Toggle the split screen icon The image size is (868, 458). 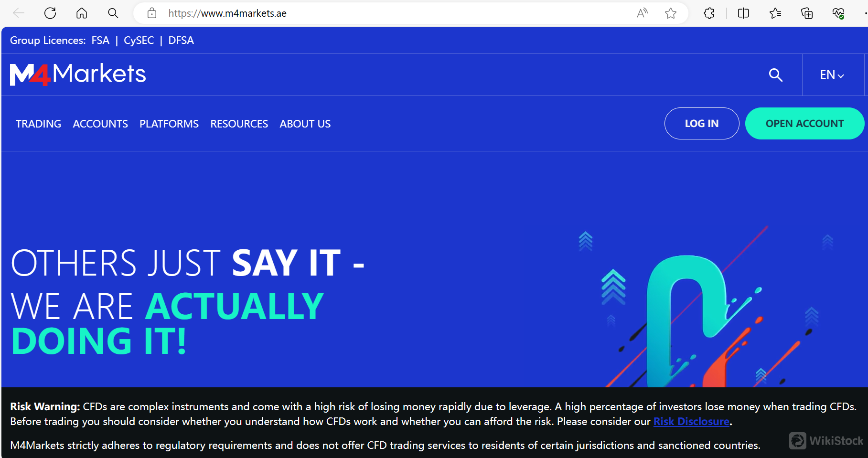coord(743,13)
